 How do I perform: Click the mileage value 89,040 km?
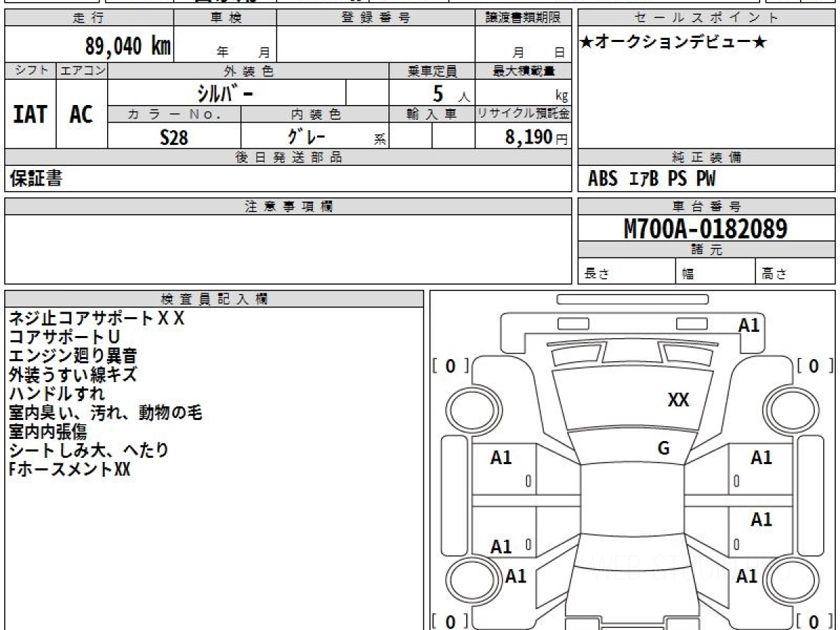[x=128, y=45]
